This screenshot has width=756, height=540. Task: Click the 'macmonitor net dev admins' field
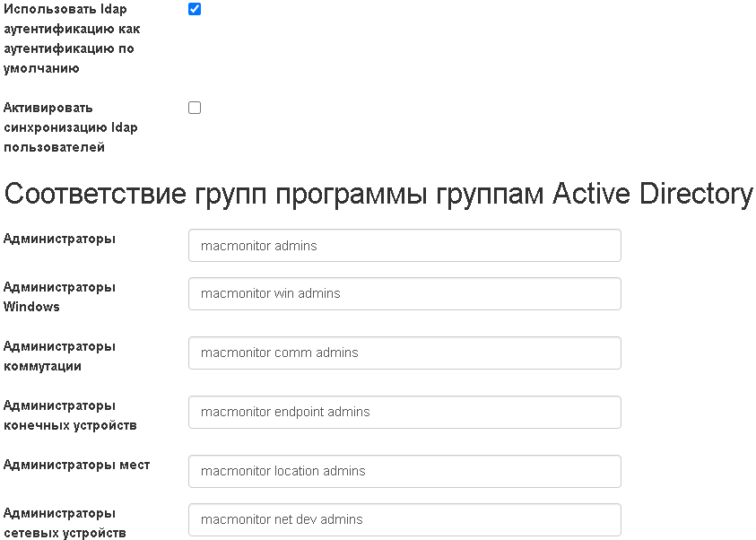pos(404,519)
